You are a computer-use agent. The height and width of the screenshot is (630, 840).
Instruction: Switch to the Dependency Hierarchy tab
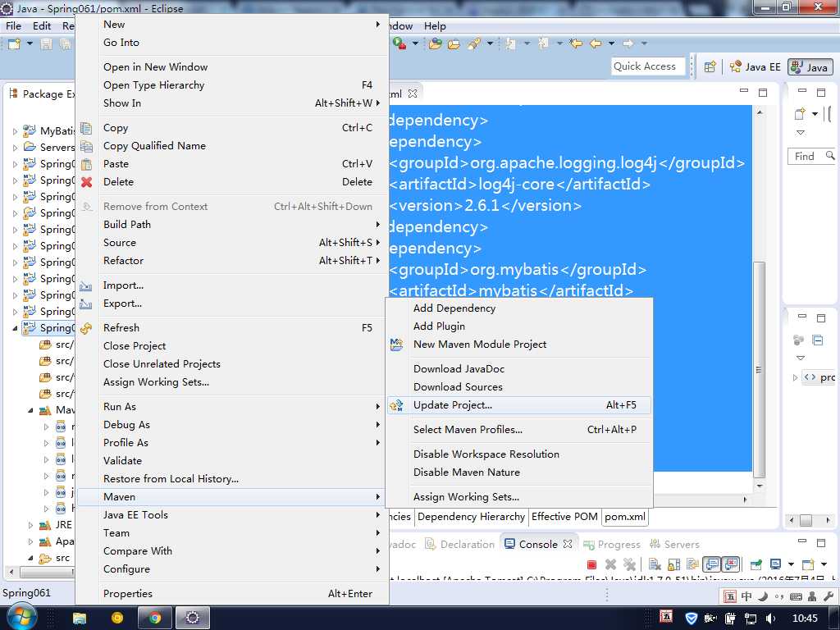[x=471, y=517]
